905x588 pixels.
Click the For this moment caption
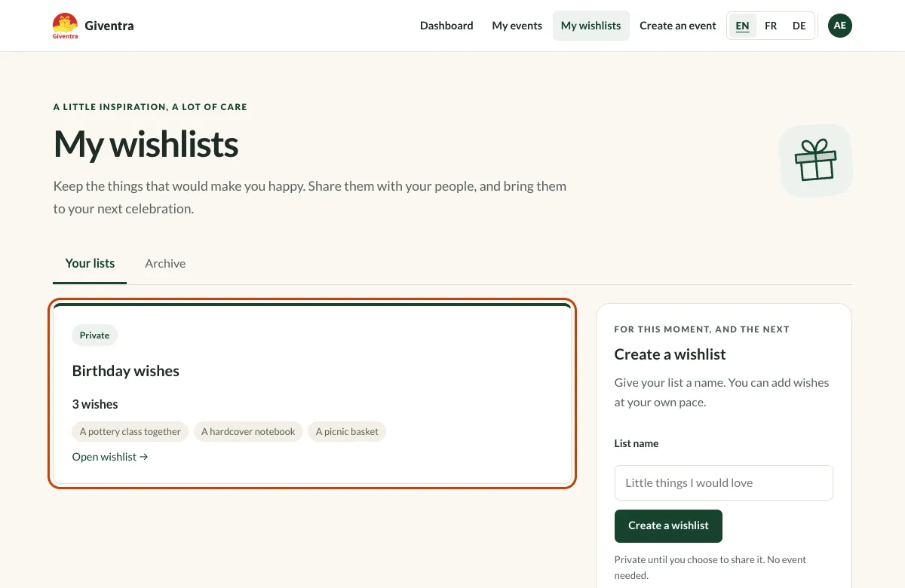[x=702, y=329]
